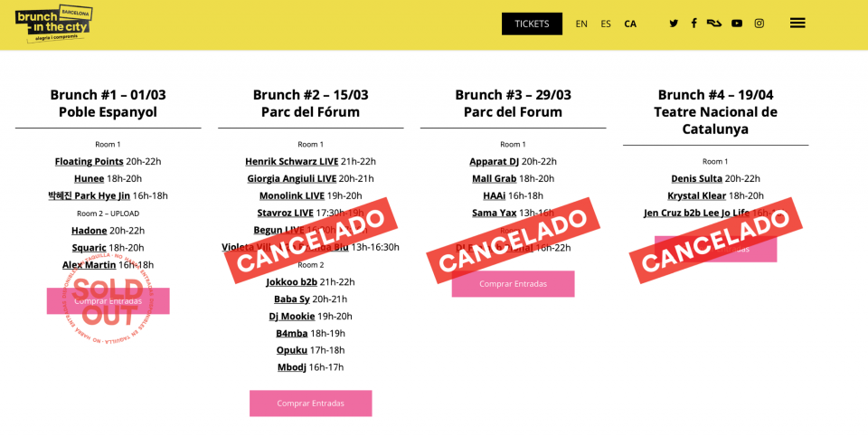868x437 pixels.
Task: Open the Twitter profile icon
Action: coord(674,24)
